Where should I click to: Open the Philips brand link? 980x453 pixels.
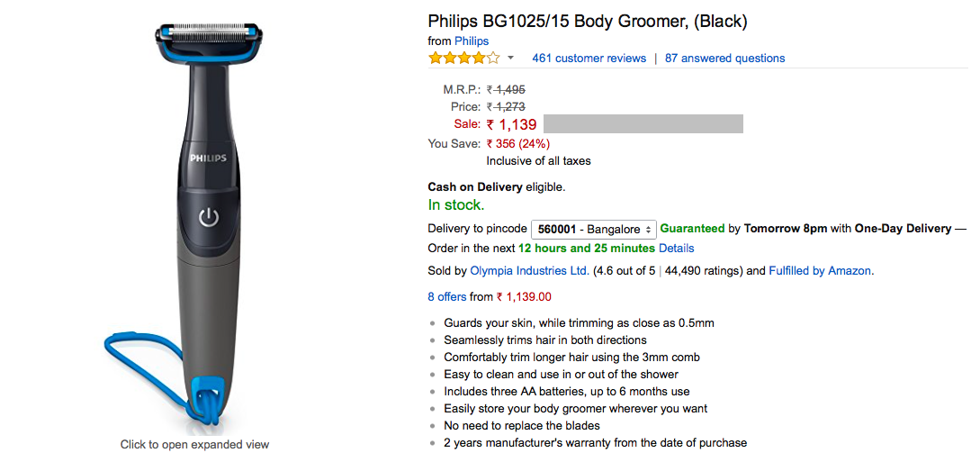tap(472, 41)
